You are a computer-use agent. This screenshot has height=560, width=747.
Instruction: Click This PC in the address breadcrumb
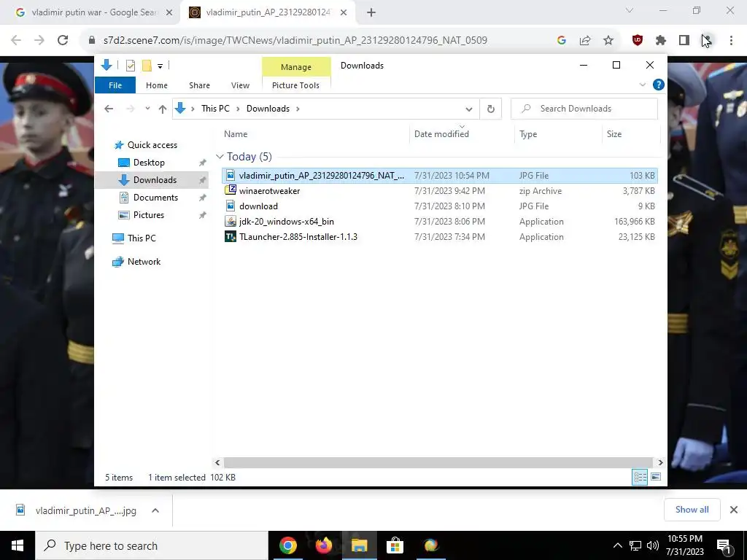215,109
